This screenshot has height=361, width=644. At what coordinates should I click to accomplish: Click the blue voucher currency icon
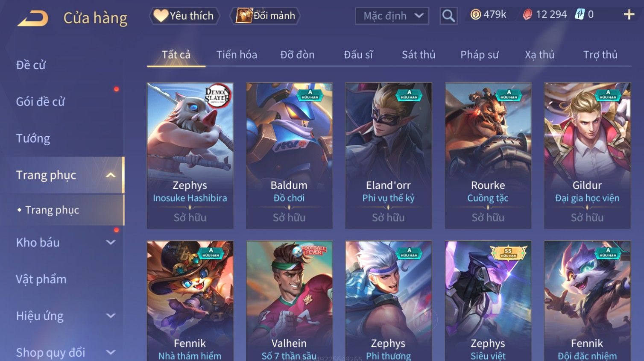[x=579, y=15]
